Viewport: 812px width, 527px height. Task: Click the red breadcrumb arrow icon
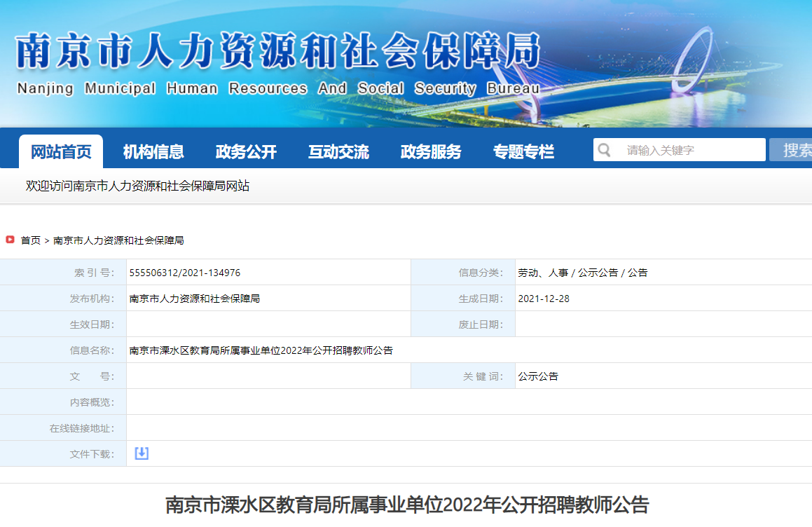[10, 240]
